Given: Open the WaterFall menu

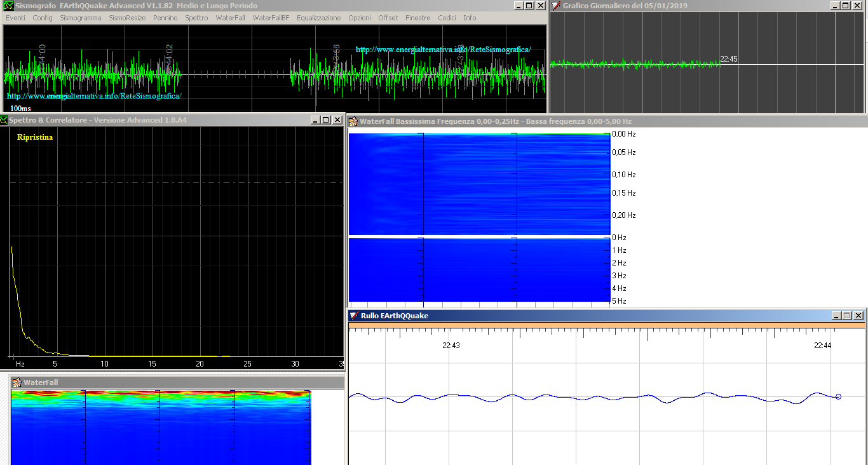Looking at the screenshot, I should [230, 18].
